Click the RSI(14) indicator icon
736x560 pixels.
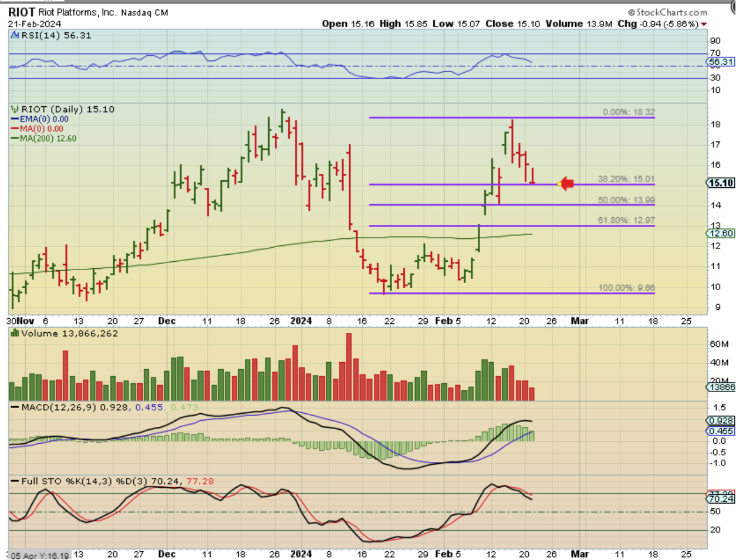point(15,35)
